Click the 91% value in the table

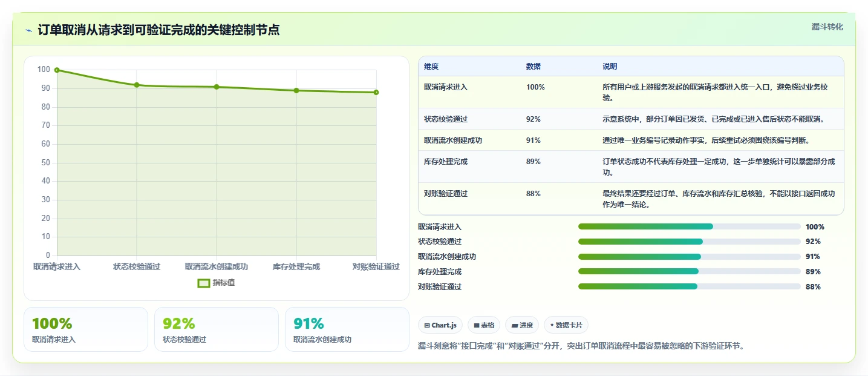point(534,140)
